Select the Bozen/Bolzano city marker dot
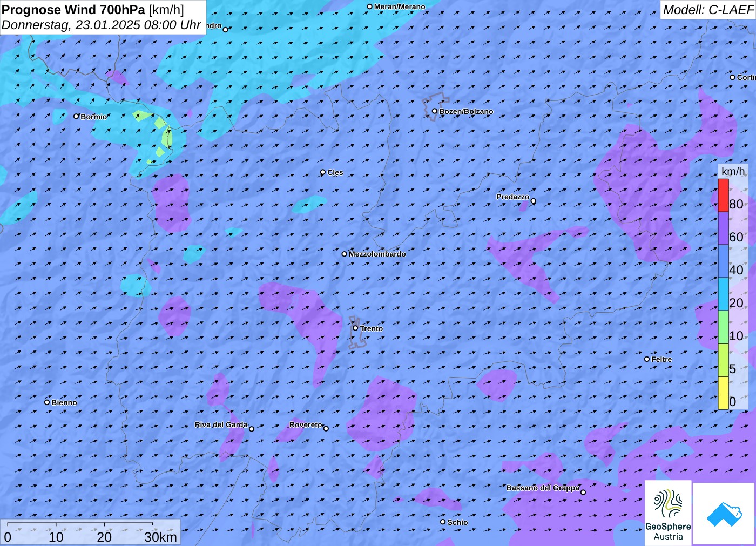This screenshot has height=546, width=756. coord(435,111)
